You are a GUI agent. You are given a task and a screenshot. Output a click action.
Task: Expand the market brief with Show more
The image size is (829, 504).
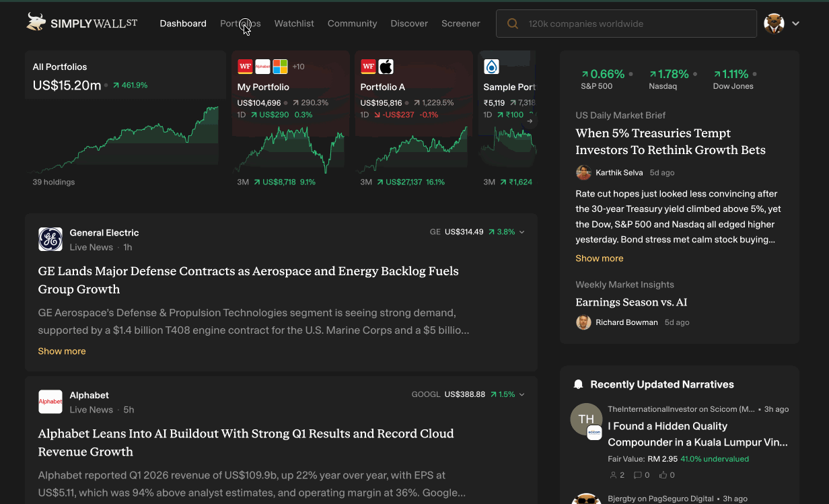click(600, 258)
